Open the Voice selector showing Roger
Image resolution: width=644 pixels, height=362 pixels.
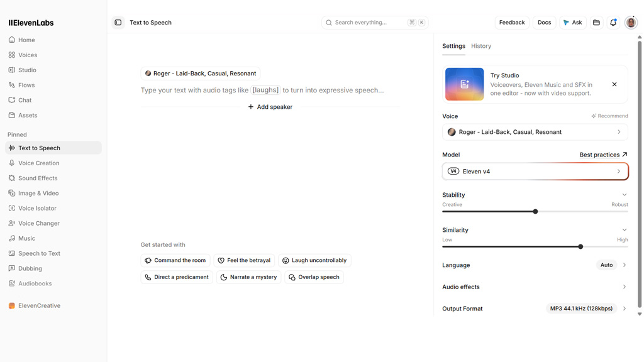click(x=535, y=132)
